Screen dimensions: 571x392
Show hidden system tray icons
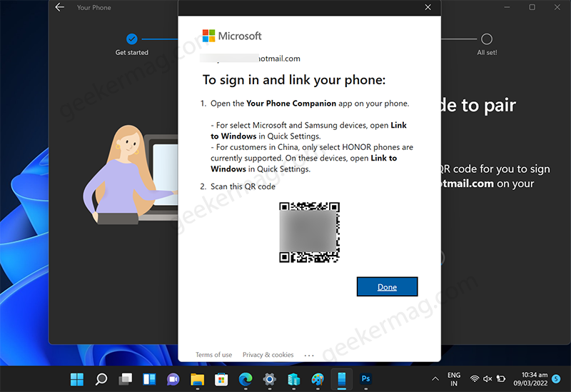pyautogui.click(x=435, y=379)
